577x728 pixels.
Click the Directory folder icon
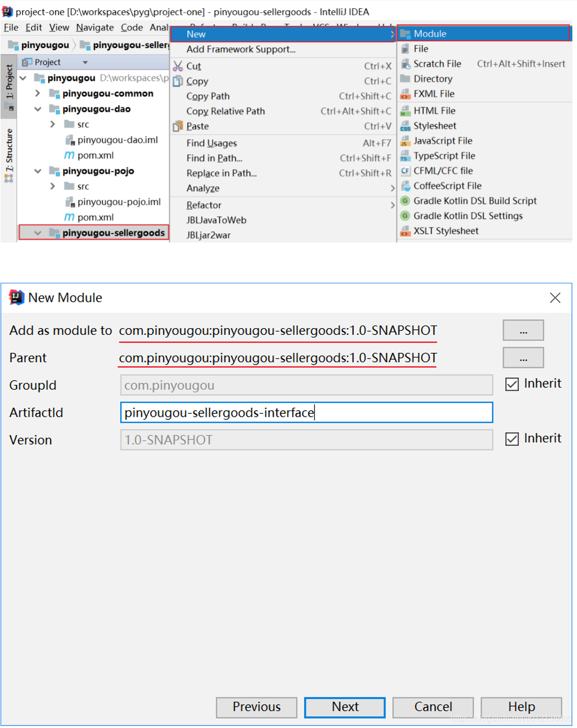tap(405, 78)
